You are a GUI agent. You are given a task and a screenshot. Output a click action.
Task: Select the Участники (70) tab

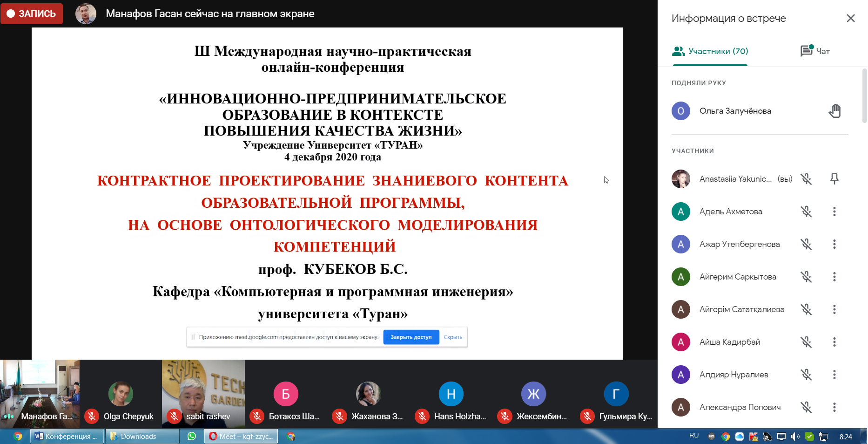[709, 51]
